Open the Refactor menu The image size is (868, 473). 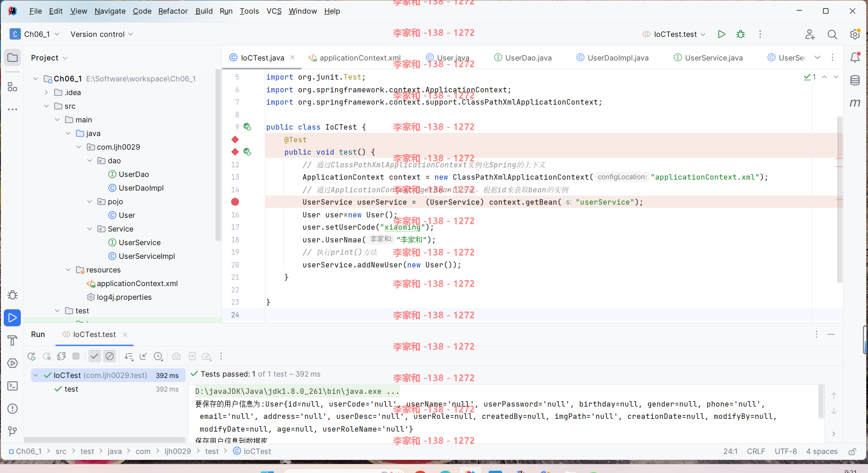[173, 11]
